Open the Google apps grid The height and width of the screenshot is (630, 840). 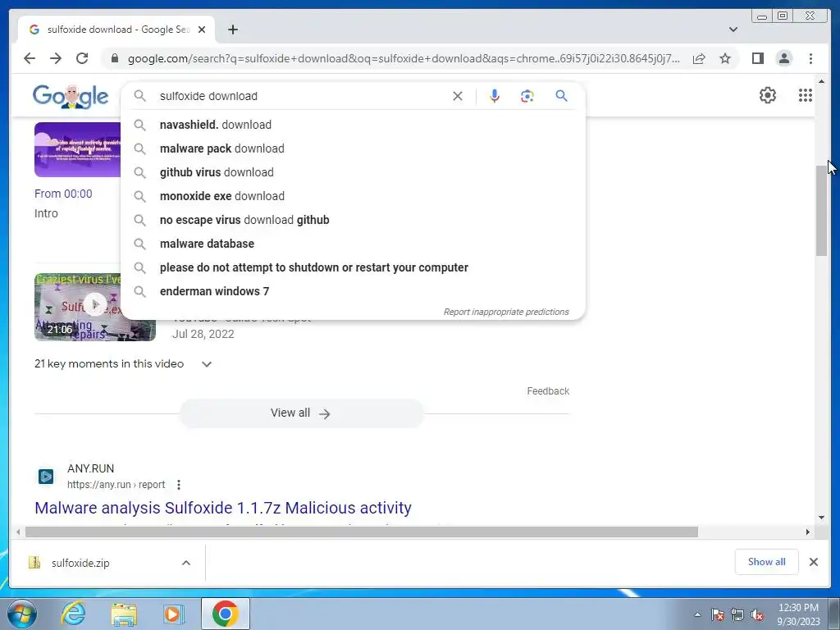[x=806, y=95]
